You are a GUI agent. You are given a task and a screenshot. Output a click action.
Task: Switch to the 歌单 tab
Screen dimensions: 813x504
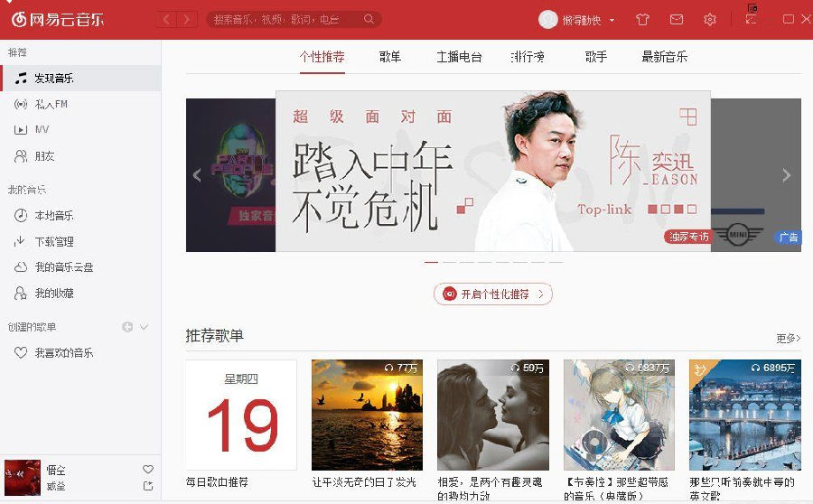click(390, 57)
